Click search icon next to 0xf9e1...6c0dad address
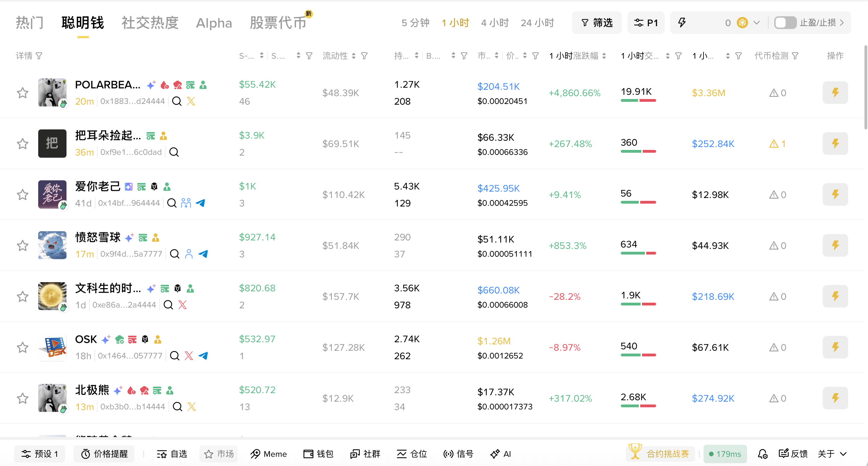The width and height of the screenshot is (868, 466). (174, 152)
